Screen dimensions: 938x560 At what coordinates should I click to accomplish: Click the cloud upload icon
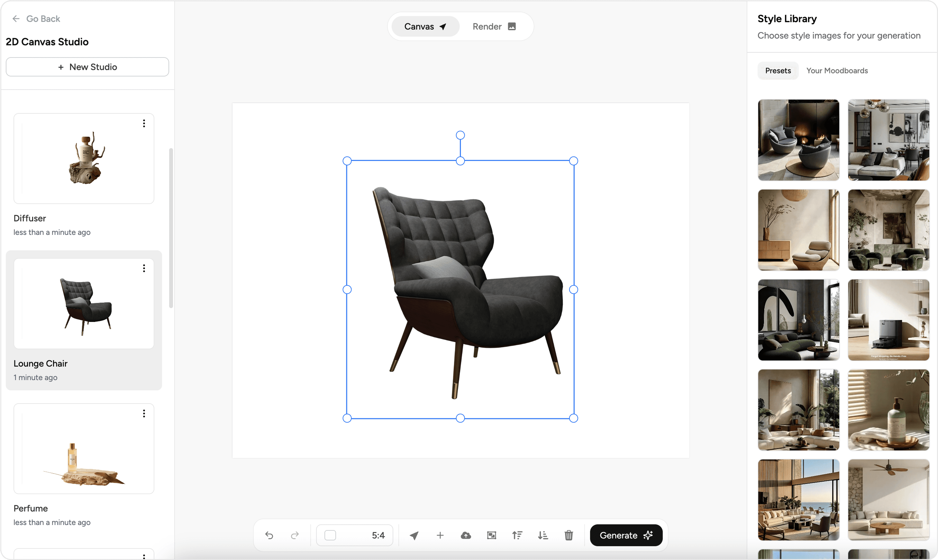[466, 535]
